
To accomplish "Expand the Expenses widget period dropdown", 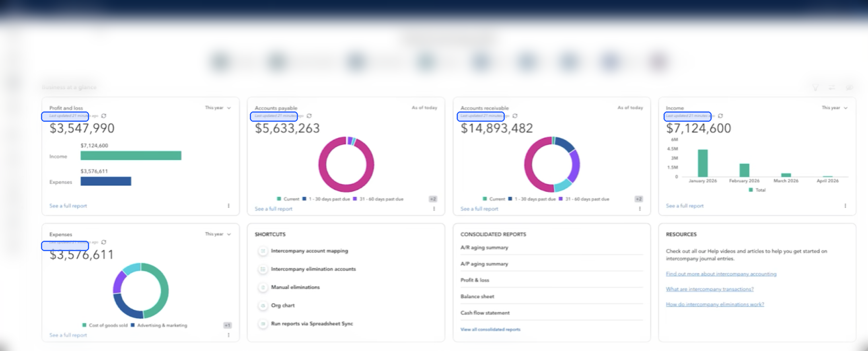I will pyautogui.click(x=218, y=234).
